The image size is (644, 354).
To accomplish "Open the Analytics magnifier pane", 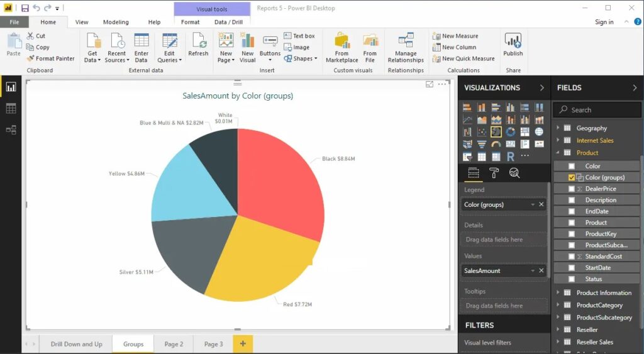I will click(514, 174).
